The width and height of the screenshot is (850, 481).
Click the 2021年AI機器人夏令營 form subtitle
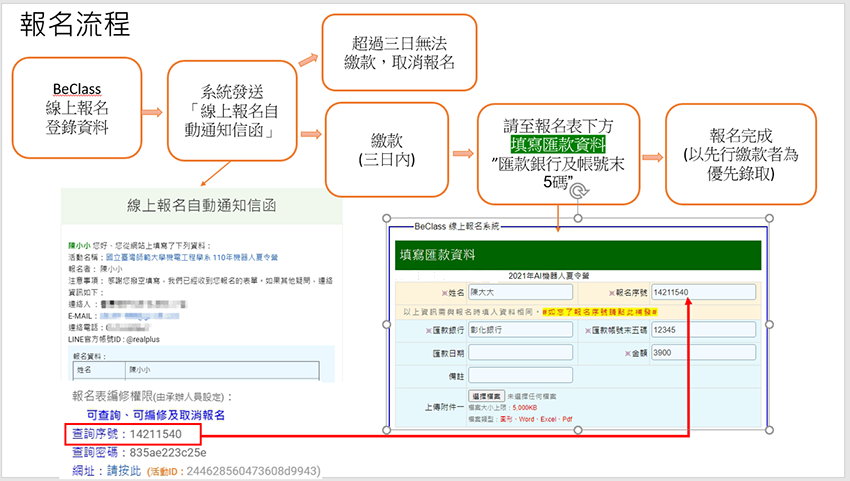click(549, 275)
